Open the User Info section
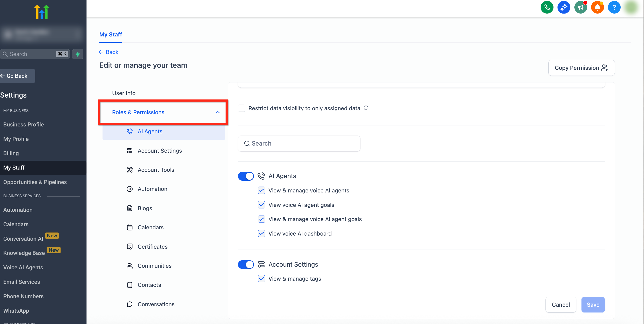 (123, 93)
